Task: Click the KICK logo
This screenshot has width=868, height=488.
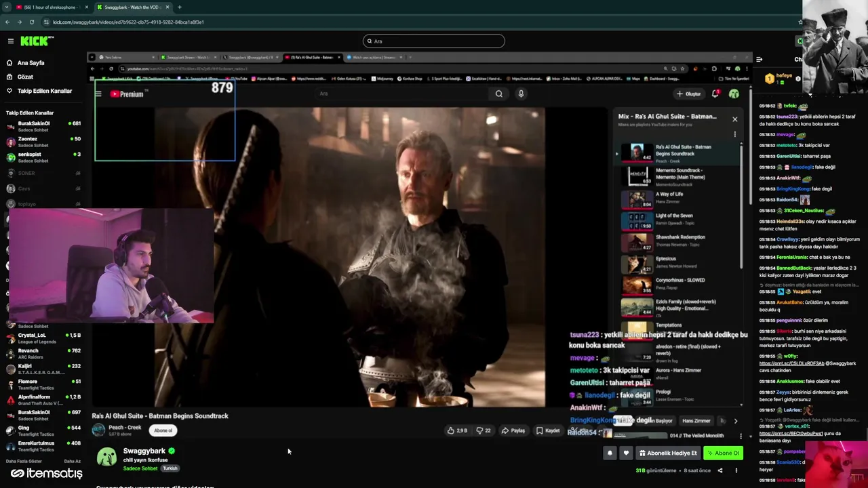Action: (x=36, y=41)
